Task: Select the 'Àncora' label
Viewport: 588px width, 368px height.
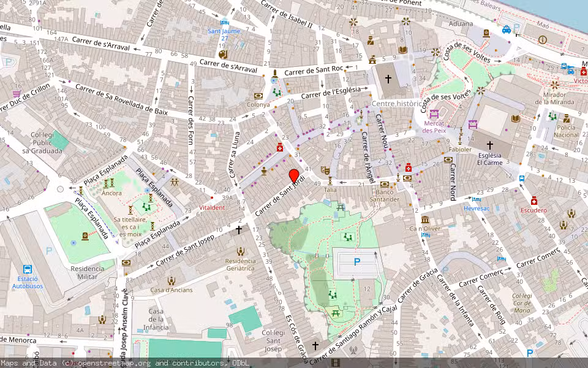Action: (111, 193)
